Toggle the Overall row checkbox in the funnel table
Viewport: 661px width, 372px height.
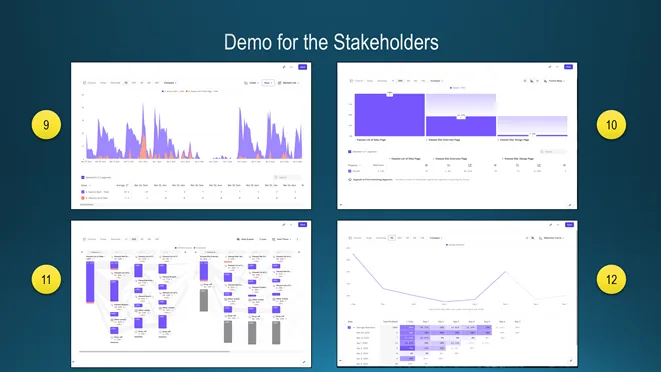pos(349,171)
